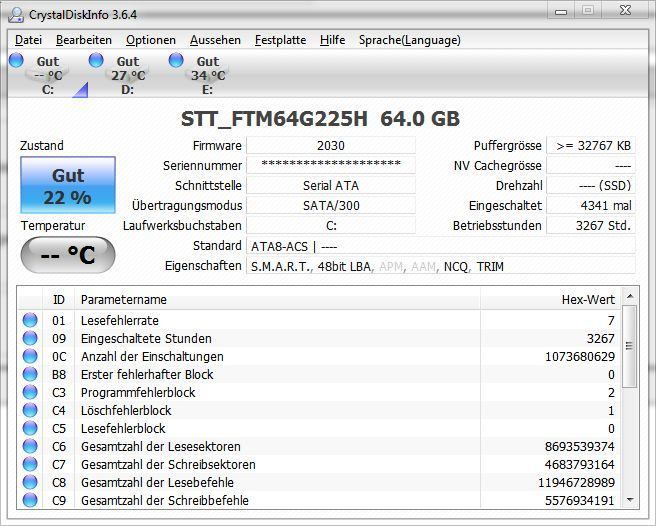Click the Eingeschaltet 4341 mal field
656x526 pixels.
pyautogui.click(x=591, y=205)
